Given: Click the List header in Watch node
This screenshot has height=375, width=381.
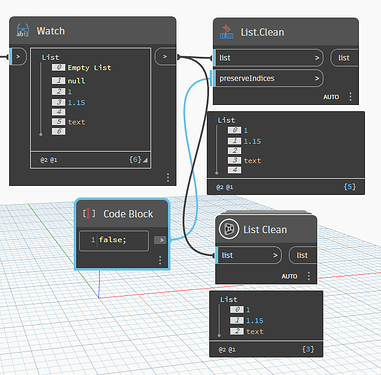Looking at the screenshot, I should 50,57.
